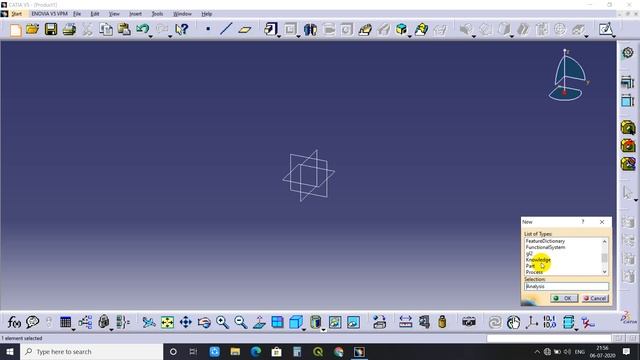
Task: Open the File menu
Action: 77,14
